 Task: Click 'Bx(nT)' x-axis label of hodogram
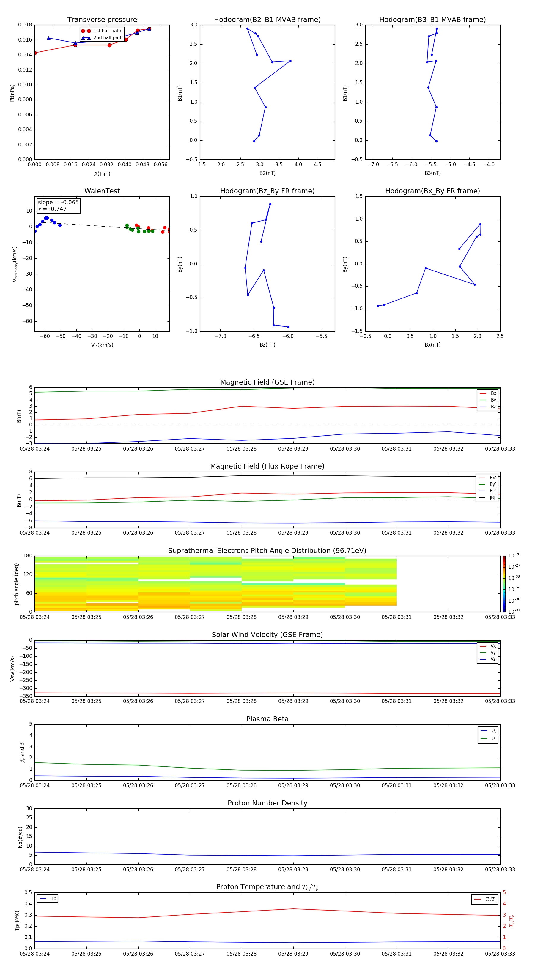coord(432,345)
